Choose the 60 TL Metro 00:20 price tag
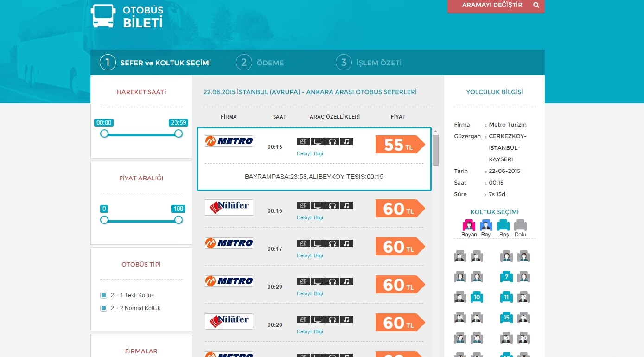Viewport: 644px width, 357px height. pyautogui.click(x=400, y=285)
